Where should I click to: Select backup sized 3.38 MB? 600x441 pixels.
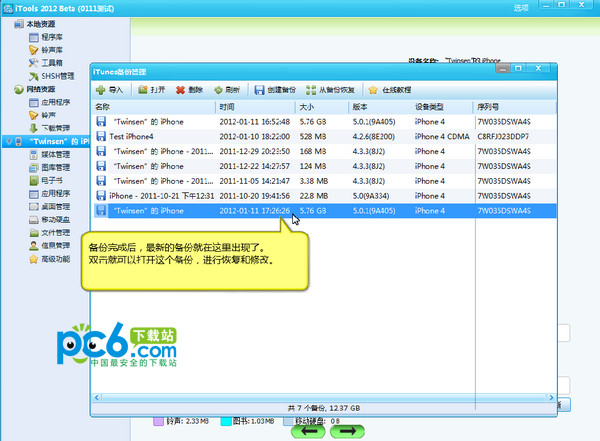point(324,181)
